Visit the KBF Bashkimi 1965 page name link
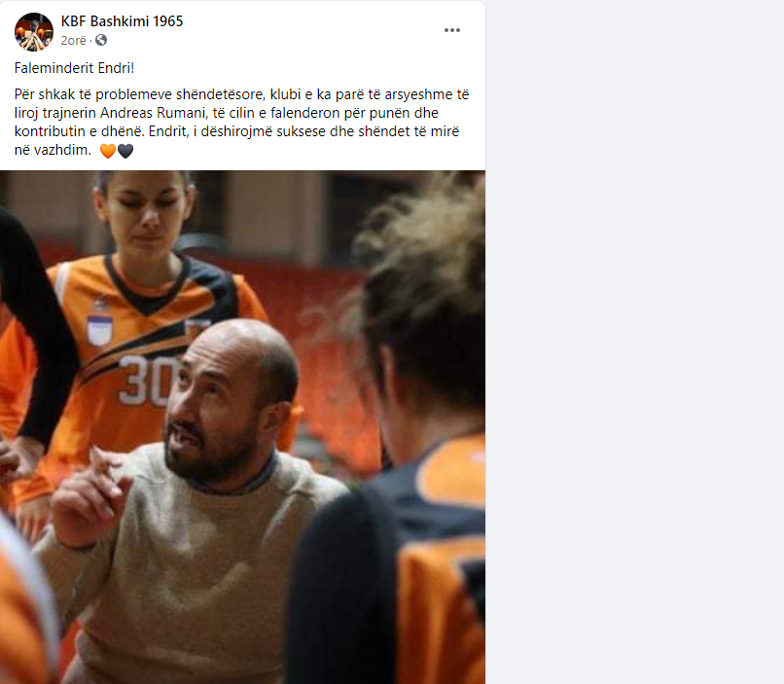This screenshot has width=784, height=684. (x=122, y=21)
